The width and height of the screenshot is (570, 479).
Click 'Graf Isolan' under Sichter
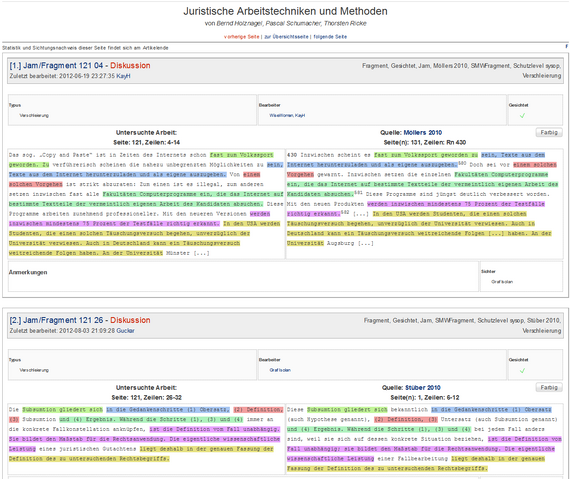click(502, 282)
